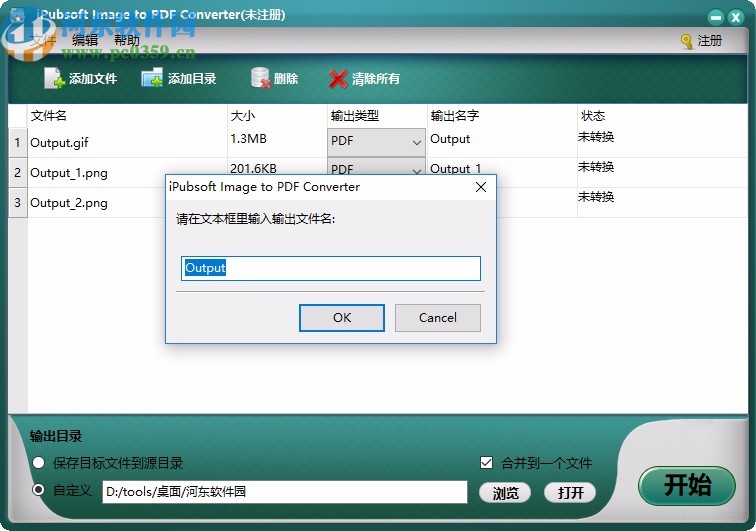Viewport: 756px width, 531px height.
Task: Click the 注册 register link text
Action: [x=710, y=41]
